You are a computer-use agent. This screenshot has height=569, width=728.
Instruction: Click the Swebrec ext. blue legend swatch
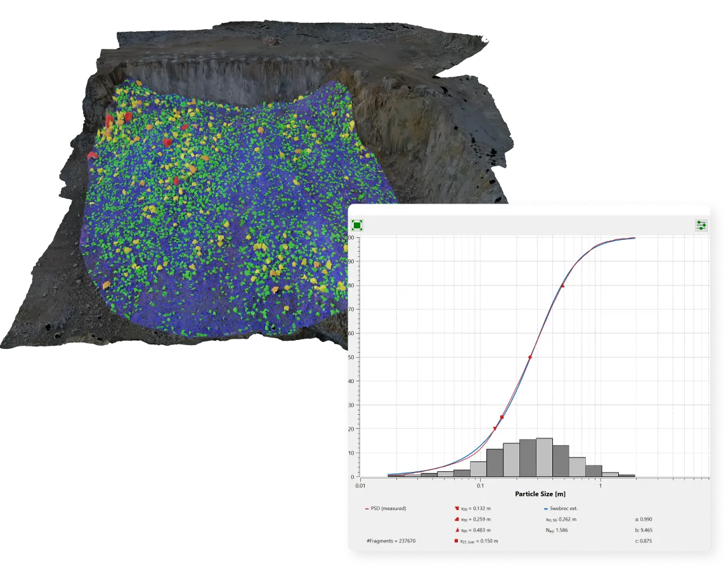pos(546,508)
